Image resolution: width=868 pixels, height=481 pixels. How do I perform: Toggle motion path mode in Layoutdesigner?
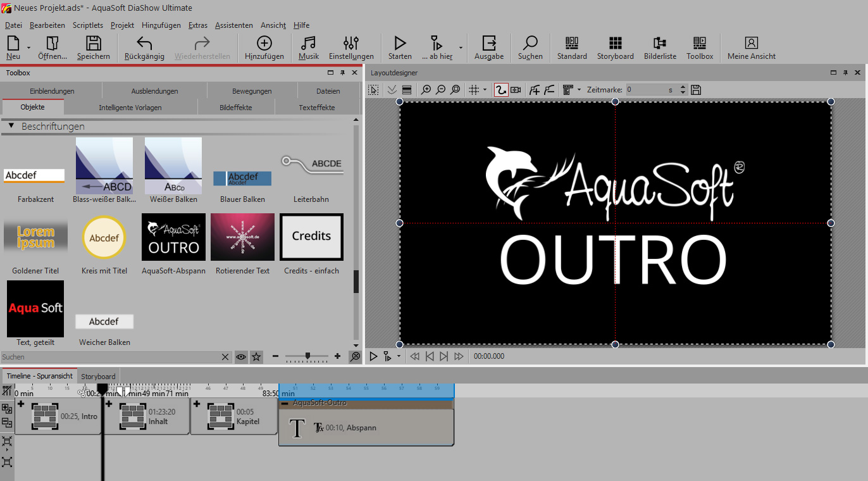coord(500,90)
